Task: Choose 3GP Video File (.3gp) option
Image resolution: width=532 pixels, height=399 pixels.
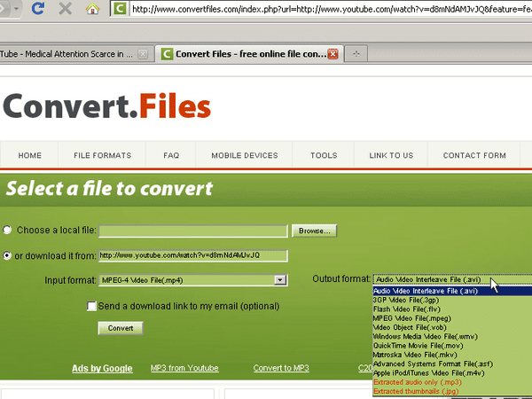Action: (452, 300)
